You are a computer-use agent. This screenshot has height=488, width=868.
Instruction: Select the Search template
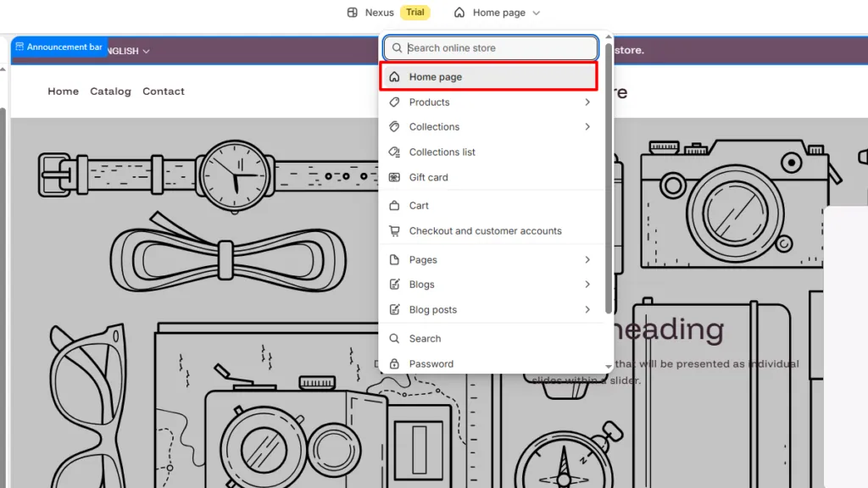(x=488, y=339)
